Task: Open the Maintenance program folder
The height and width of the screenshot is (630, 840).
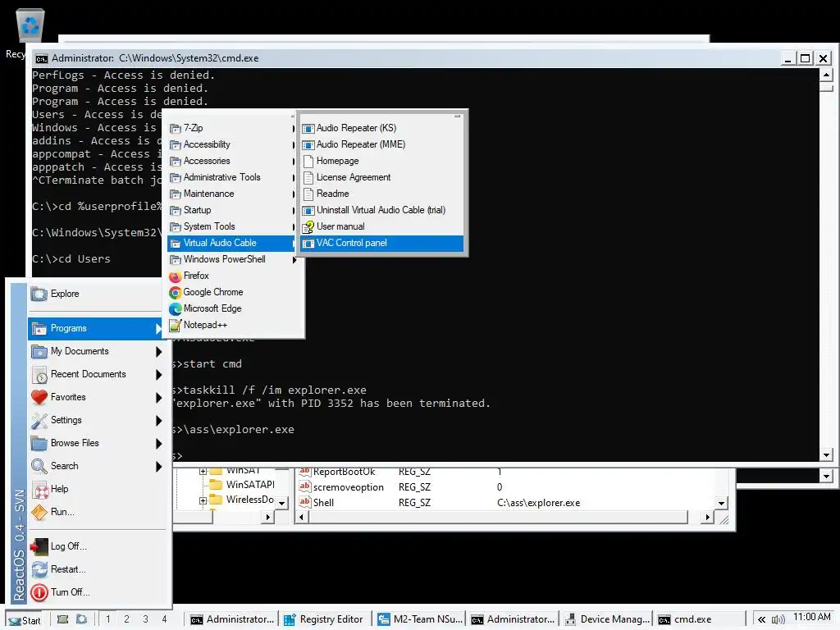Action: point(232,194)
